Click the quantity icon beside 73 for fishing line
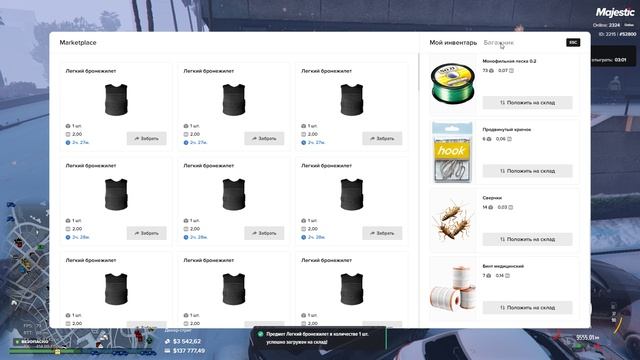The width and height of the screenshot is (640, 360). [x=491, y=71]
